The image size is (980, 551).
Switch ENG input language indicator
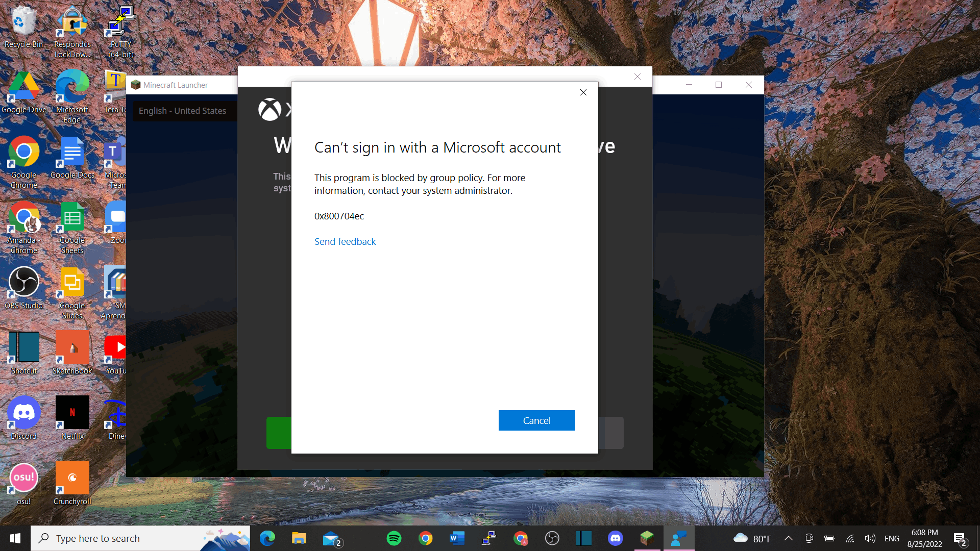[x=892, y=538]
